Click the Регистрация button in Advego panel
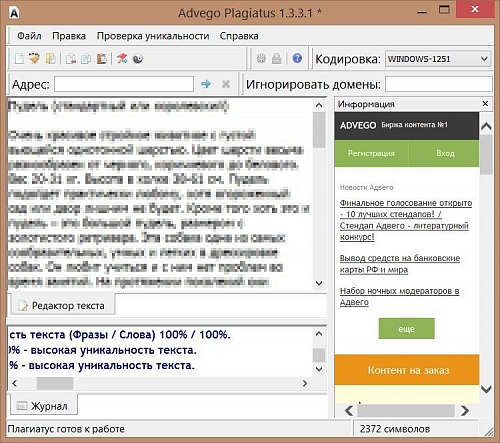Screen dimensions: 500x443 [371, 153]
